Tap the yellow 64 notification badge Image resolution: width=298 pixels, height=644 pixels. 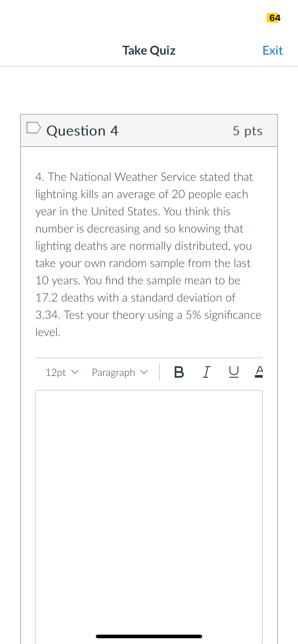[x=273, y=18]
